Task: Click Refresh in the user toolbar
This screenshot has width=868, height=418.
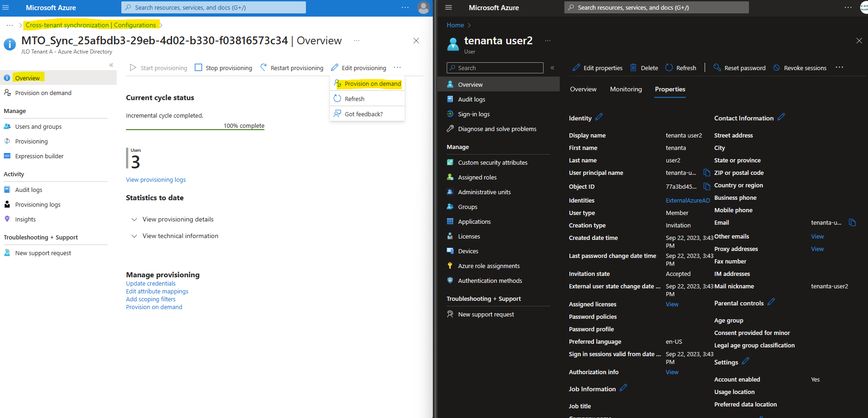Action: pos(681,68)
